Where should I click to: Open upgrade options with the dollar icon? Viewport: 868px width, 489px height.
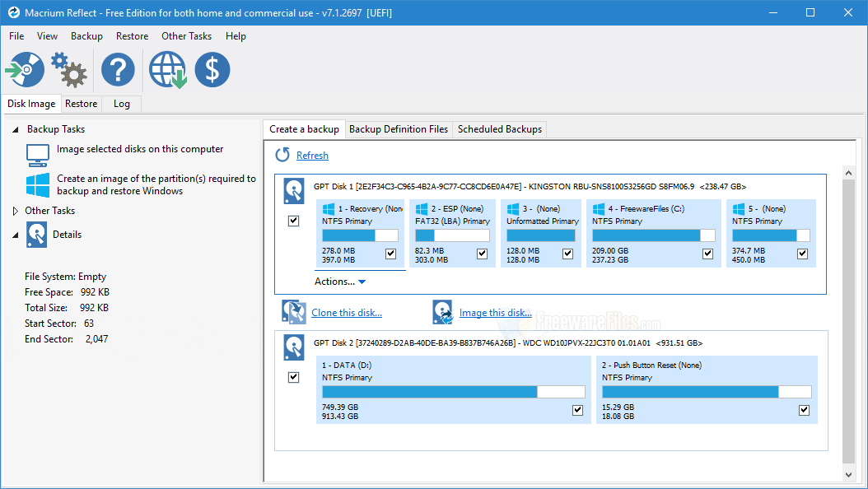coord(212,69)
